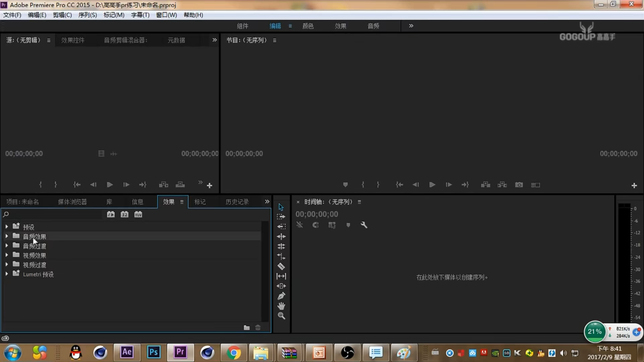
Task: Select the Slip tool
Action: coord(281,276)
